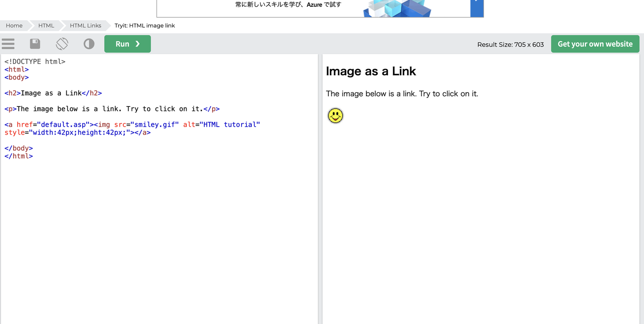This screenshot has height=324, width=644.
Task: Run the HTML code
Action: 127,44
